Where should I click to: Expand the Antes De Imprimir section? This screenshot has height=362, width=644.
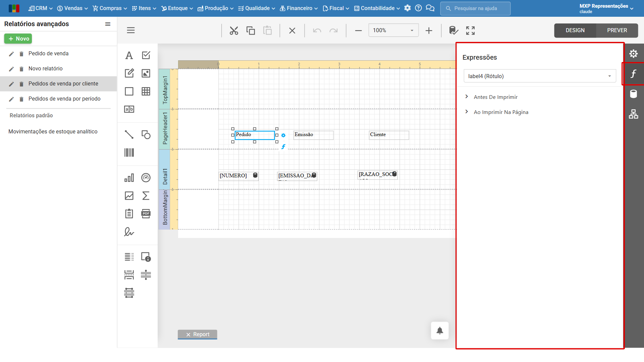[495, 97]
